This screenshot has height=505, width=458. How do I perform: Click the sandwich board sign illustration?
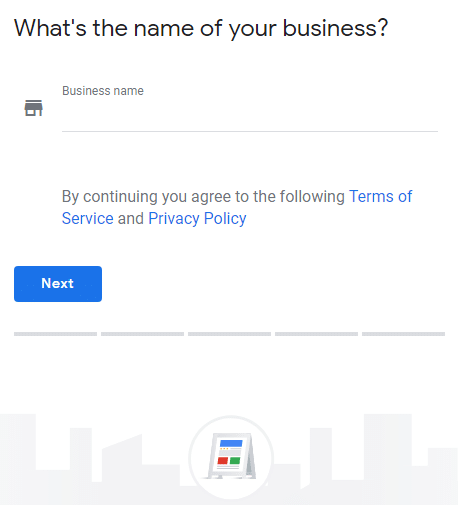coord(231,456)
